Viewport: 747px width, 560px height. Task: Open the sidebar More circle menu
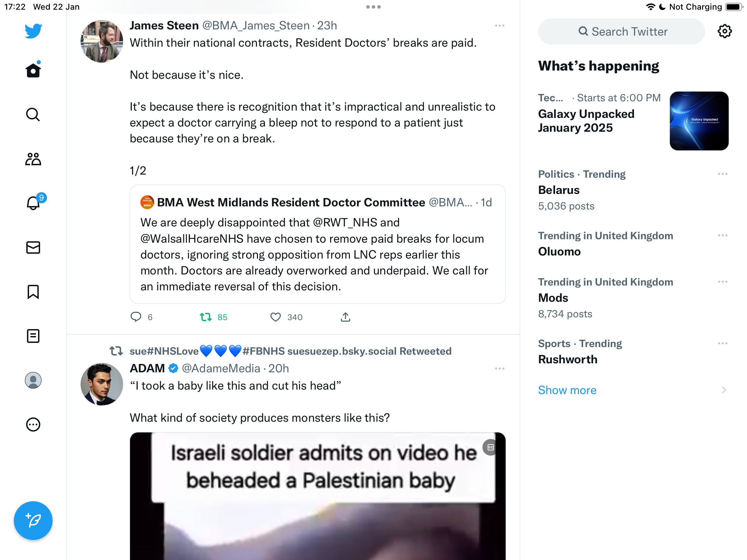point(33,424)
